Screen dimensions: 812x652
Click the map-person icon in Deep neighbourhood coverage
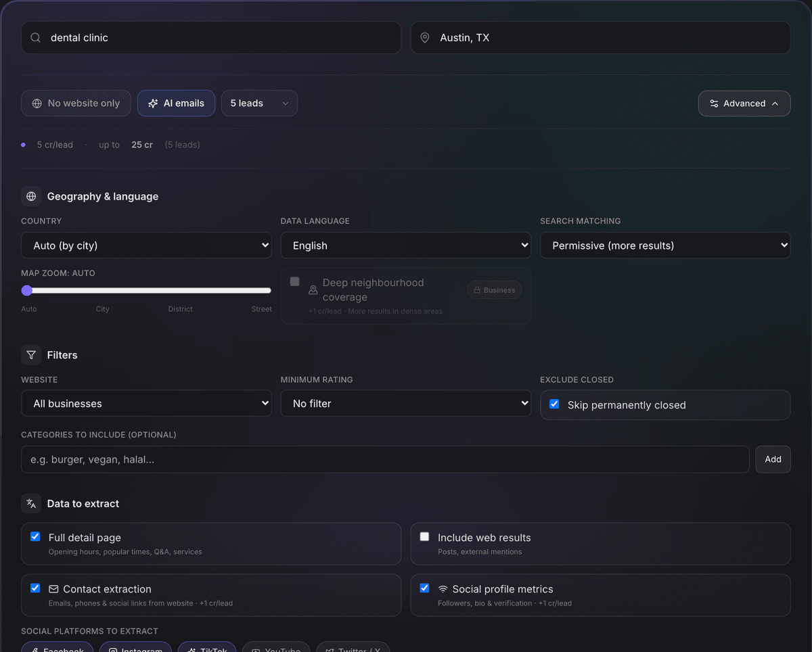[313, 289]
